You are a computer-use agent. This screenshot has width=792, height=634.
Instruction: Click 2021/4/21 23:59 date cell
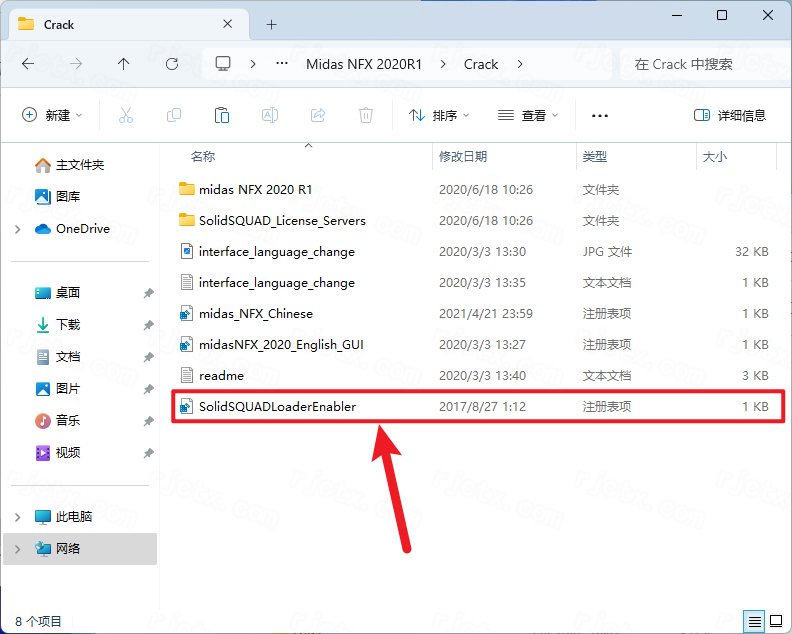(x=485, y=313)
